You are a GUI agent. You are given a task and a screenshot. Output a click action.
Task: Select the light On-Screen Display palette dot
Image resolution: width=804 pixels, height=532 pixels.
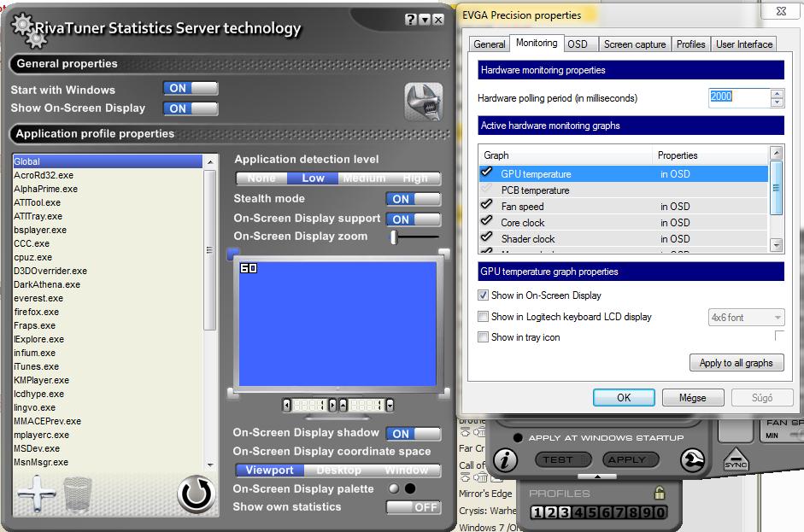[x=394, y=488]
